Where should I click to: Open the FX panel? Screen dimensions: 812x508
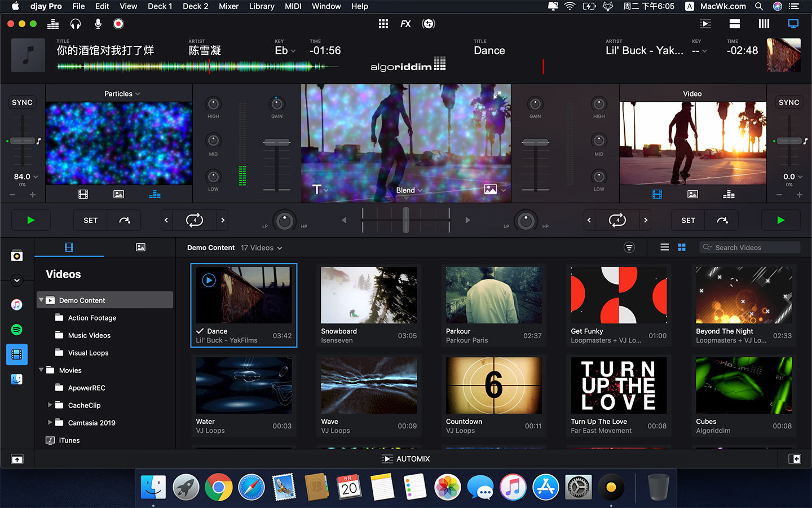(405, 24)
